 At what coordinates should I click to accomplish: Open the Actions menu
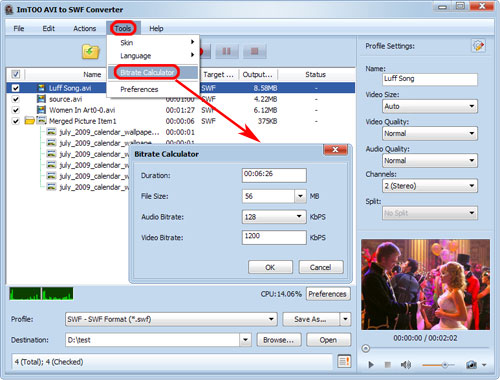point(85,29)
